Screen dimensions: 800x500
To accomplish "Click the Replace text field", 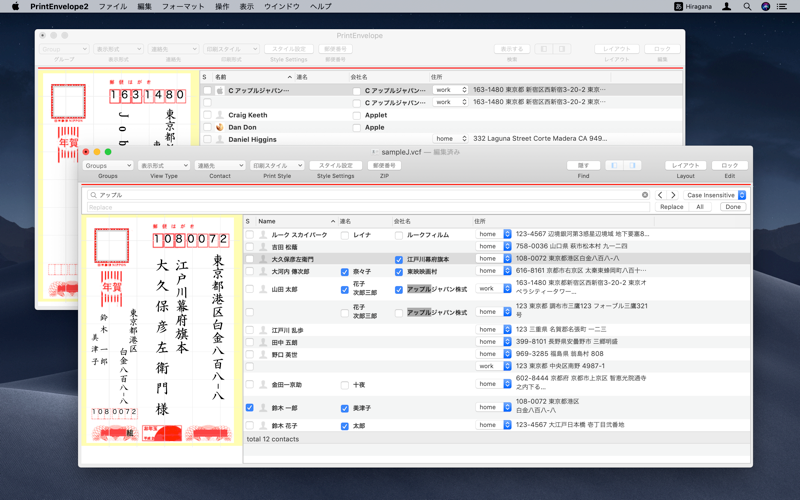I will [368, 207].
